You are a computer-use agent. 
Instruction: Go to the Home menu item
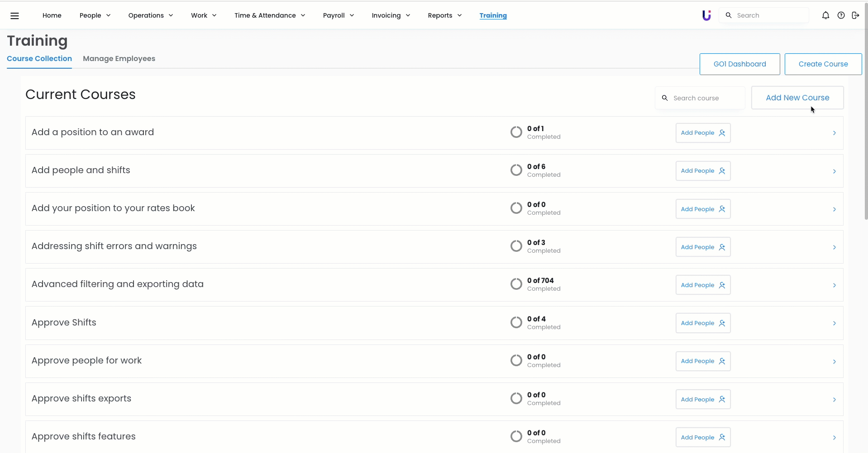click(x=52, y=15)
